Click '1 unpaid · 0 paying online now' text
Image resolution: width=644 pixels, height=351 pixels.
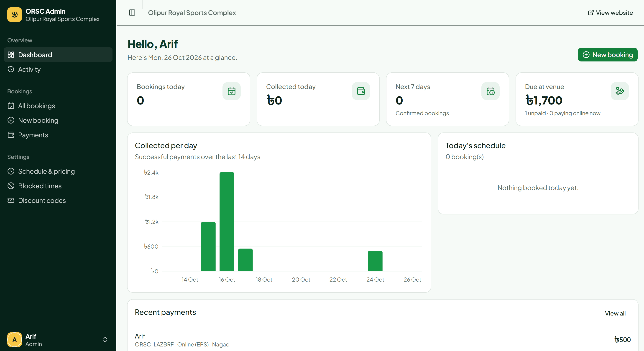coord(562,113)
